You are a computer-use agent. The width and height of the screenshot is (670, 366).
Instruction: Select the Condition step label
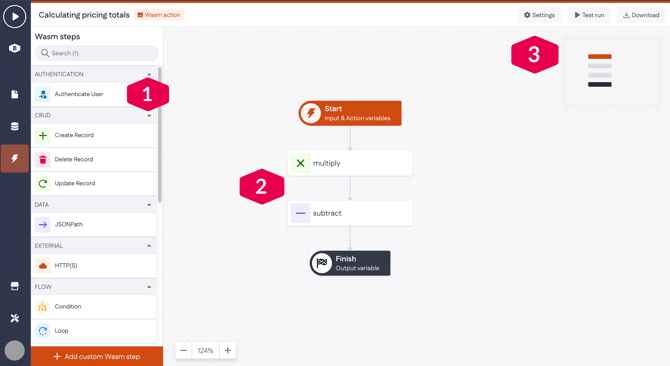coord(68,306)
